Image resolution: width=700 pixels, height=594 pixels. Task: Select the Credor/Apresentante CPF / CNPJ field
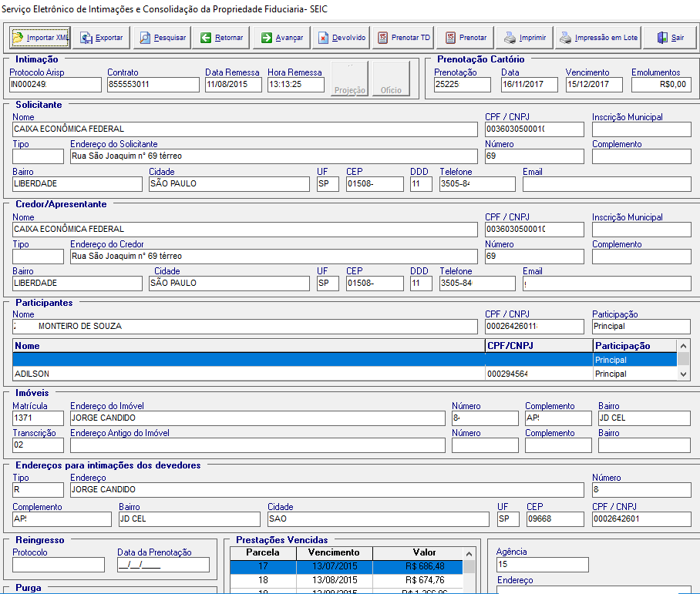pos(534,230)
